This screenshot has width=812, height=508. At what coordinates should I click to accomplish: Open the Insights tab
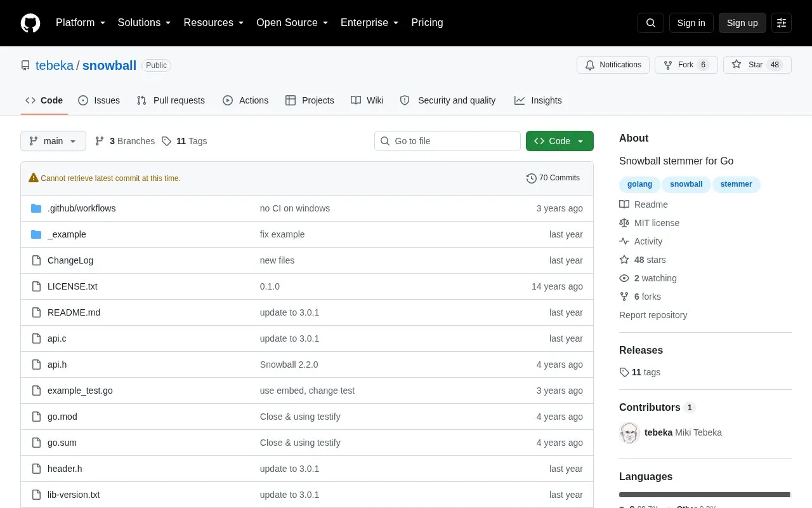pos(538,100)
